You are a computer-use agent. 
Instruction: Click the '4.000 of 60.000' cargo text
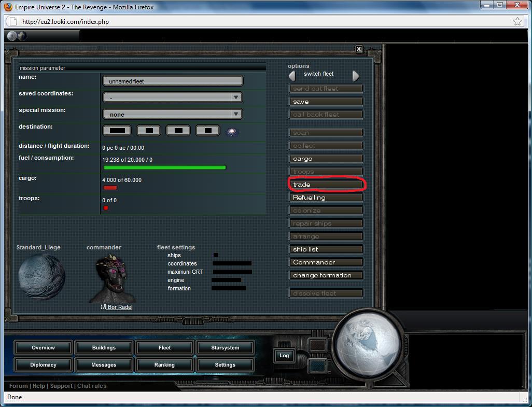click(x=122, y=180)
